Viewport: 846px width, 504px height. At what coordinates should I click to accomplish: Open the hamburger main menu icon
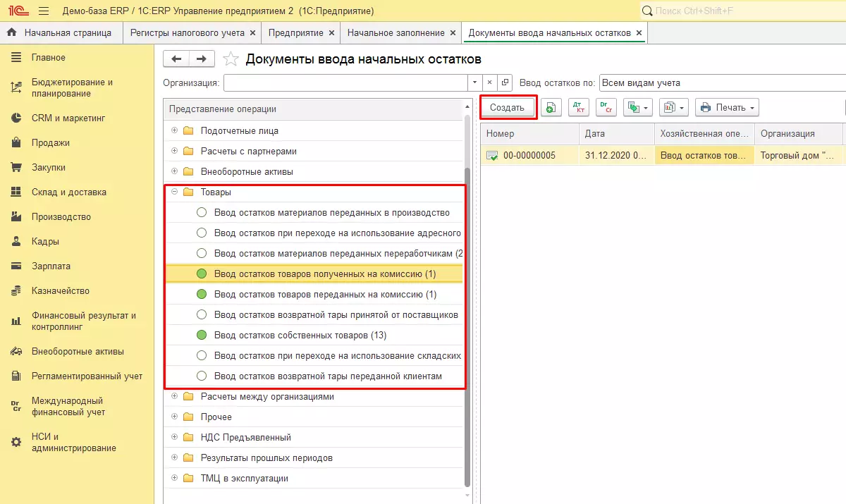coord(43,11)
